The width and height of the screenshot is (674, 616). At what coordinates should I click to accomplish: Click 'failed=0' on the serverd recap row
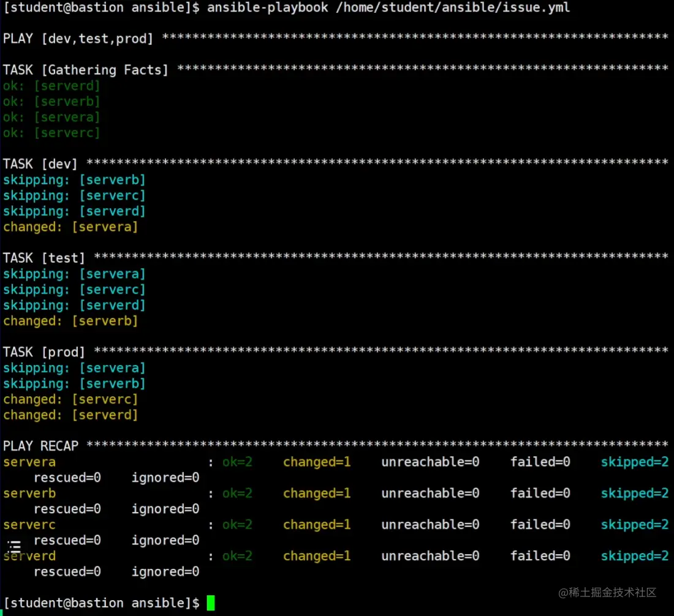click(540, 556)
